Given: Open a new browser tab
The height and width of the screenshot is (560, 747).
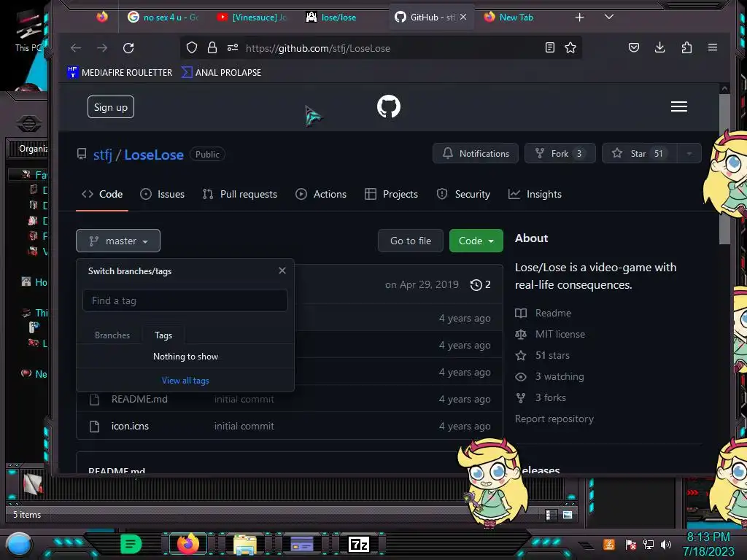Looking at the screenshot, I should [579, 17].
